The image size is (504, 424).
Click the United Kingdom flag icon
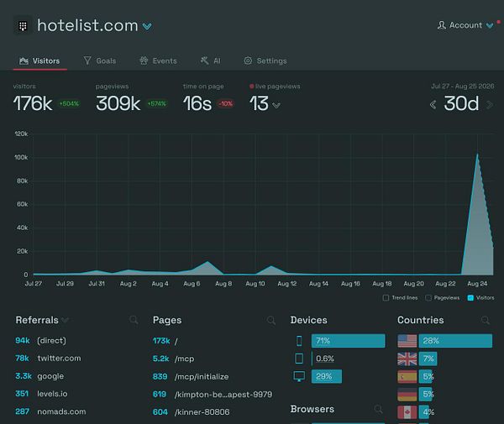pyautogui.click(x=407, y=359)
